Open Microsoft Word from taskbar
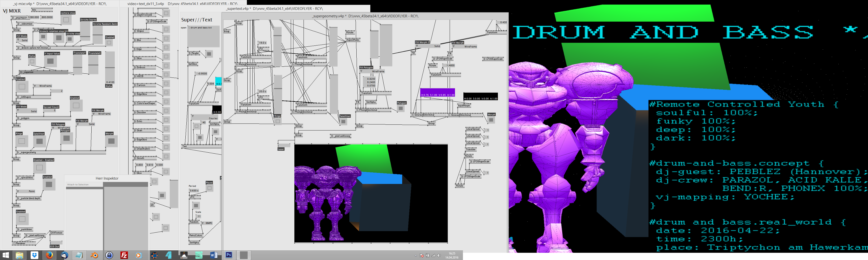The width and height of the screenshot is (868, 260). (214, 255)
